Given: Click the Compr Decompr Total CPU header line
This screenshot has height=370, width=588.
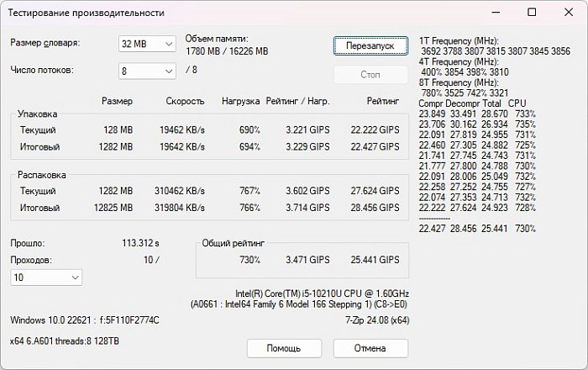Looking at the screenshot, I should point(472,103).
